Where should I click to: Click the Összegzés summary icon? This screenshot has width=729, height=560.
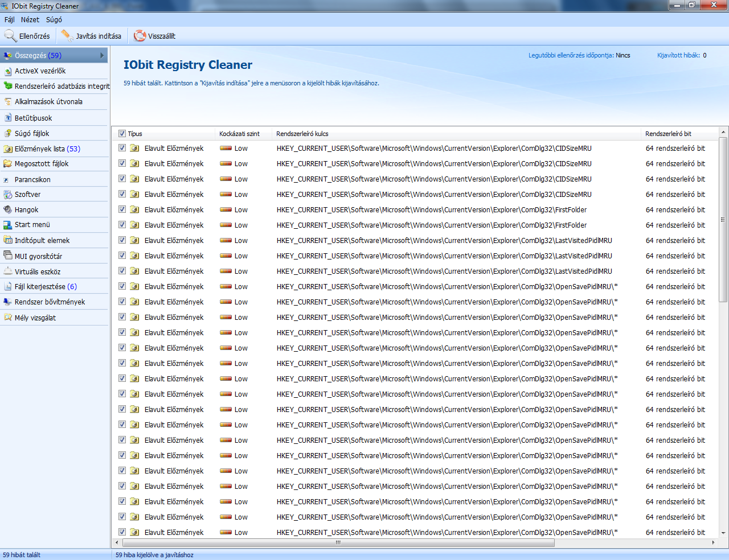tap(8, 55)
